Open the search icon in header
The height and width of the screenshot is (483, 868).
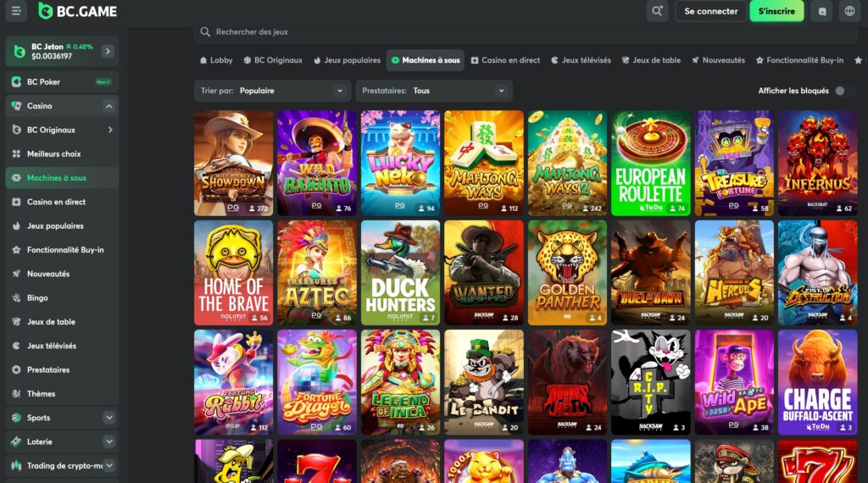[x=657, y=11]
